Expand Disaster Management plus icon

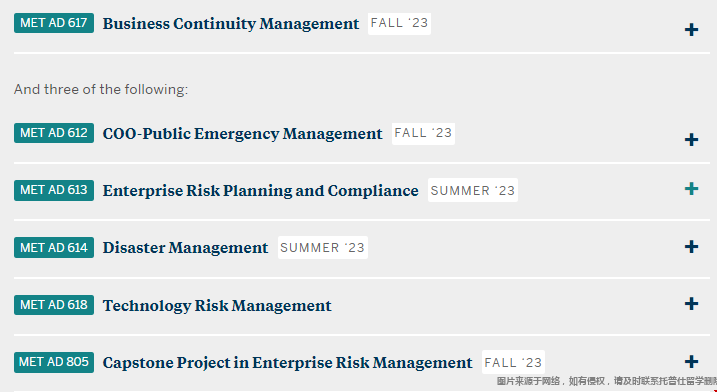pyautogui.click(x=691, y=247)
